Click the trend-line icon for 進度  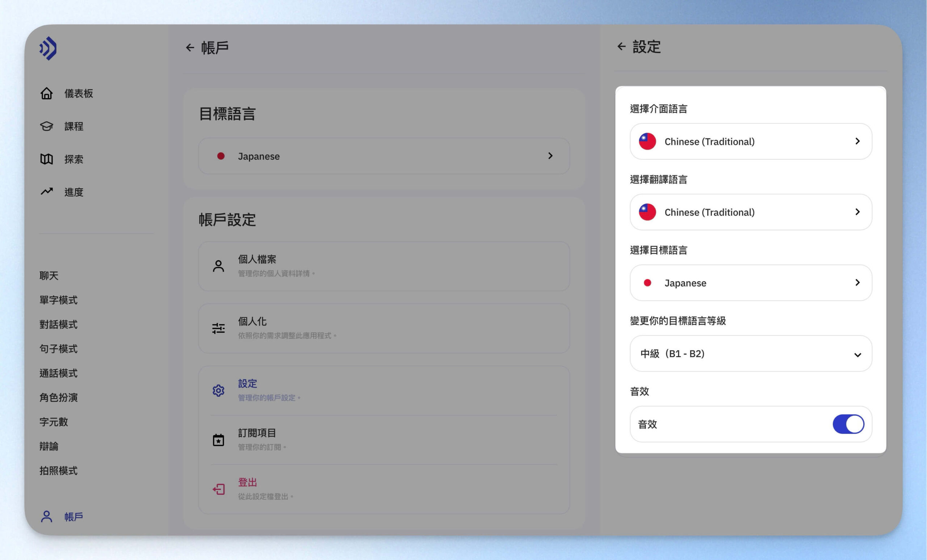(47, 191)
